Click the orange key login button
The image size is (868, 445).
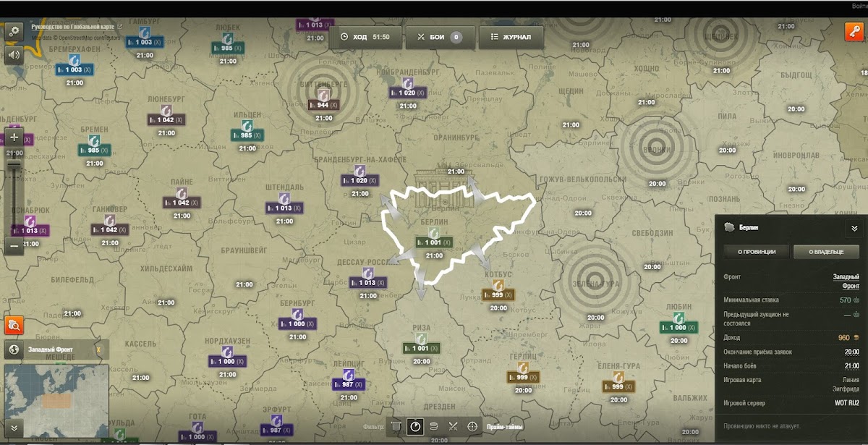click(853, 32)
